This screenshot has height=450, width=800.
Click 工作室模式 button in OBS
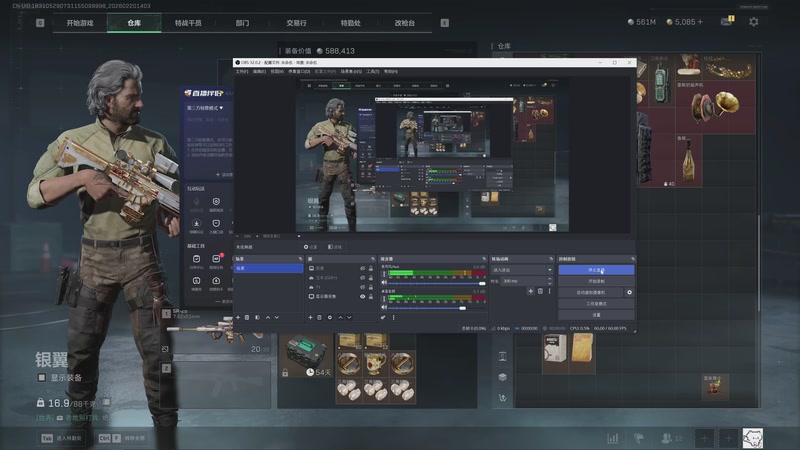(596, 304)
